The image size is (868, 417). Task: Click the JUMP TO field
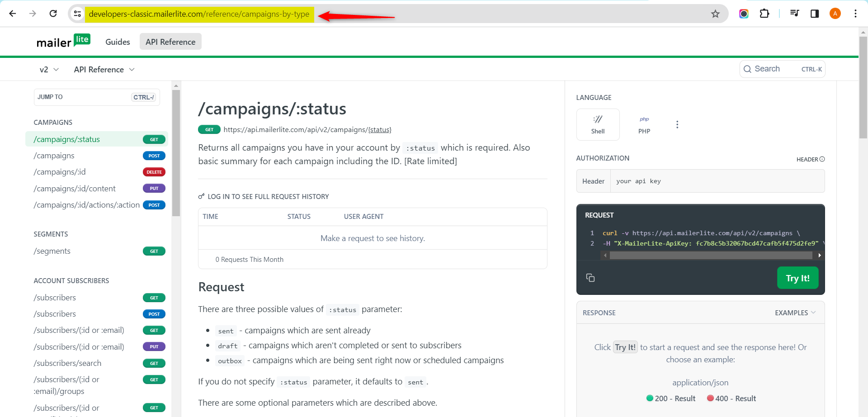click(x=97, y=97)
